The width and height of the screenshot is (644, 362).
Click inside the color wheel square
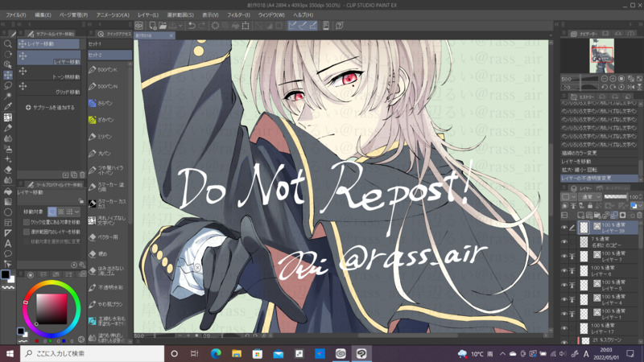[x=52, y=309]
